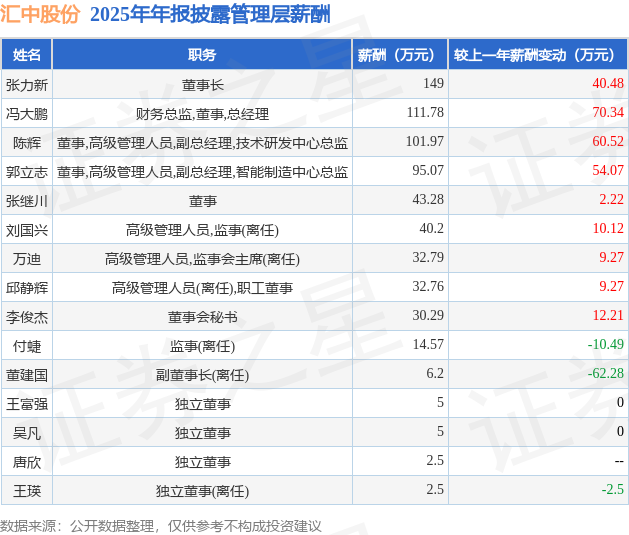Select the 姓名 column header

pos(26,55)
